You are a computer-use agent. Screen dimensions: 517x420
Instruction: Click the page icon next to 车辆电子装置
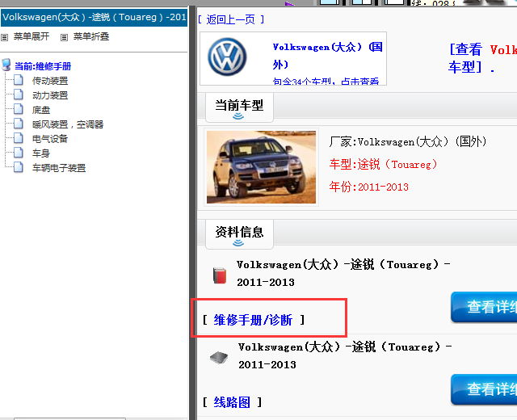(19, 167)
